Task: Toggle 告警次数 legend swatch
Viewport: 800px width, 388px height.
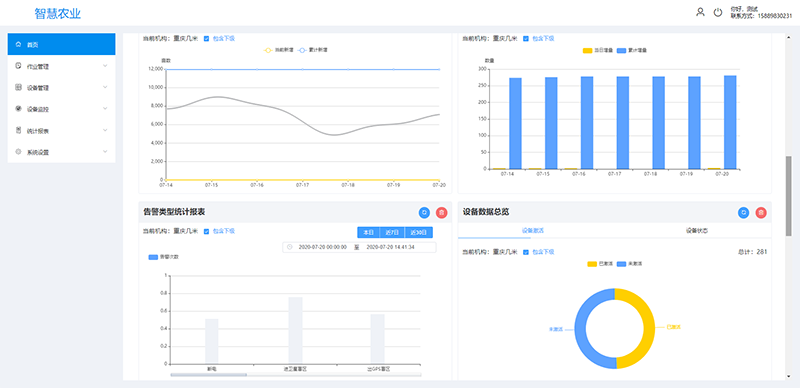Action: pyautogui.click(x=153, y=257)
